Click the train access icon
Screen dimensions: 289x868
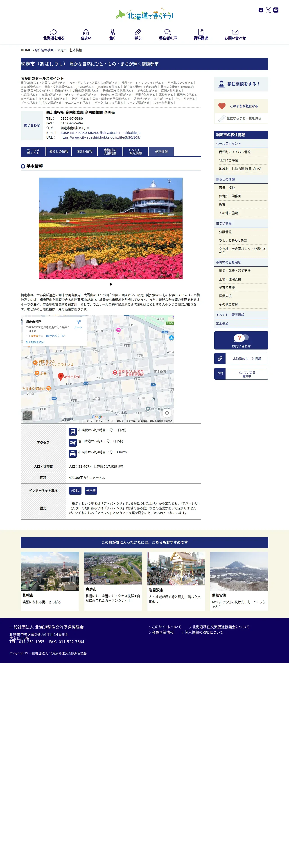[x=73, y=431]
